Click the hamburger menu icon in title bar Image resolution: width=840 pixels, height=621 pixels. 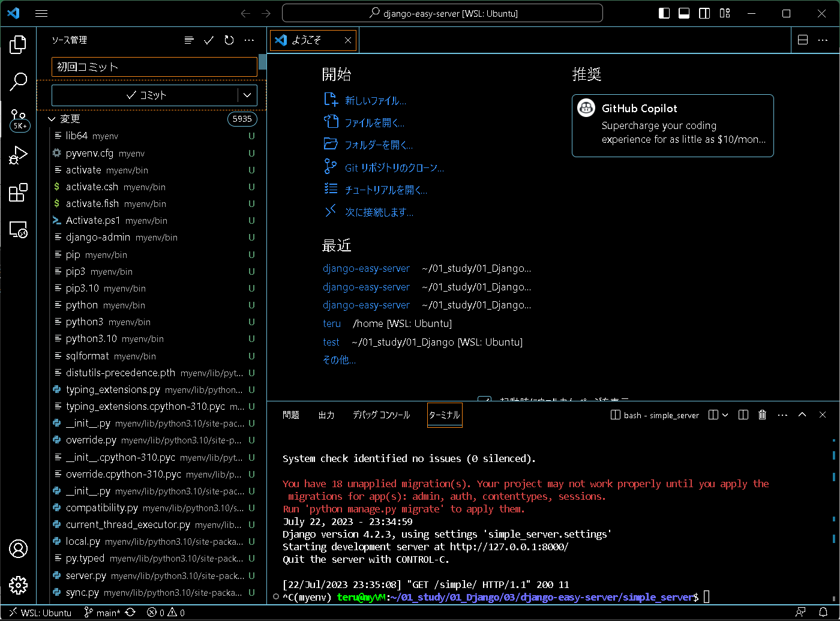point(41,13)
